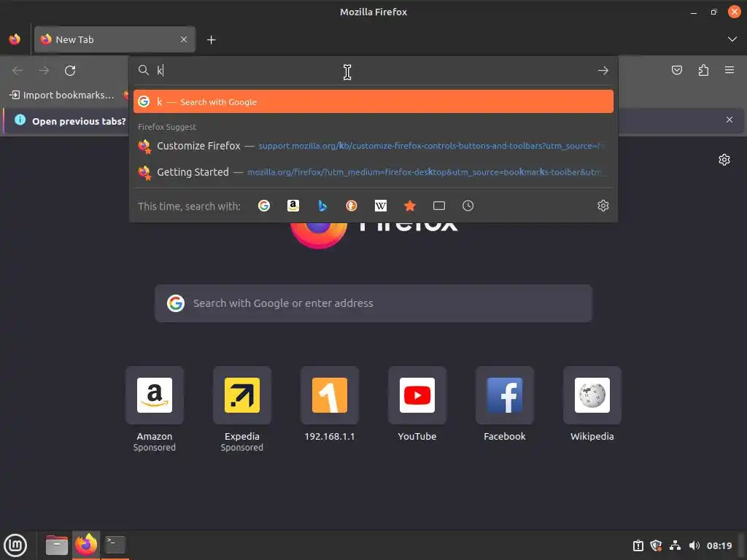Screen dimensions: 747x560
Task: Dismiss the Open previous tabs notification
Action: point(729,120)
